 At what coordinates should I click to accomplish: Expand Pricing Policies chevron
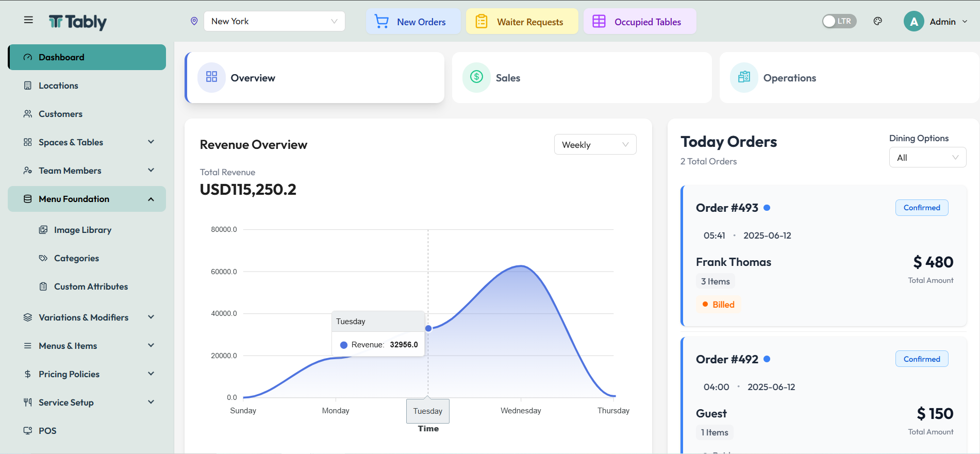(x=151, y=374)
